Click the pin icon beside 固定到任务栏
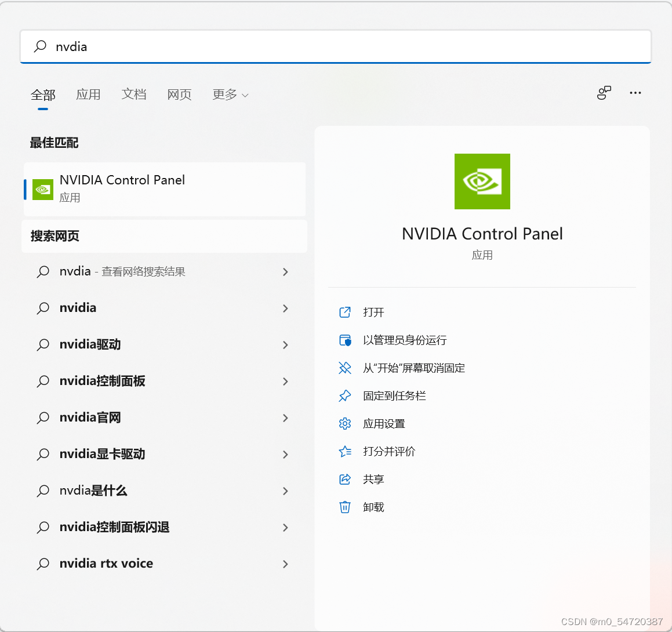This screenshot has height=632, width=672. click(345, 396)
